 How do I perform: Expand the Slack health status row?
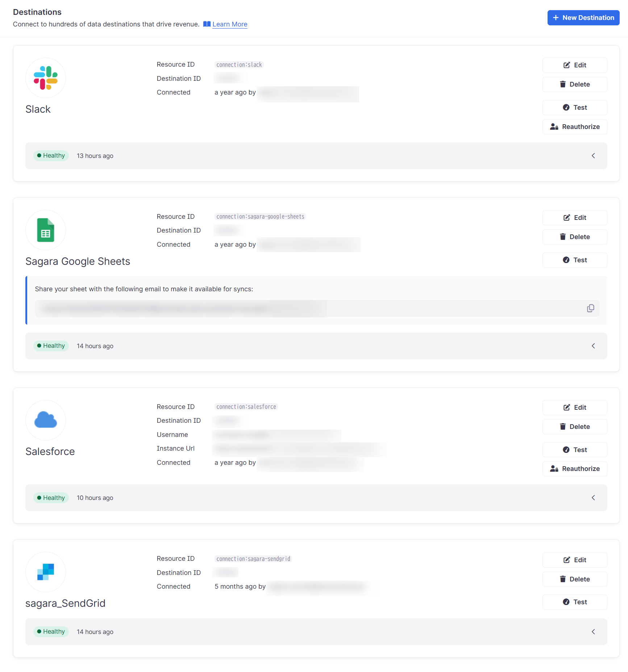(593, 156)
